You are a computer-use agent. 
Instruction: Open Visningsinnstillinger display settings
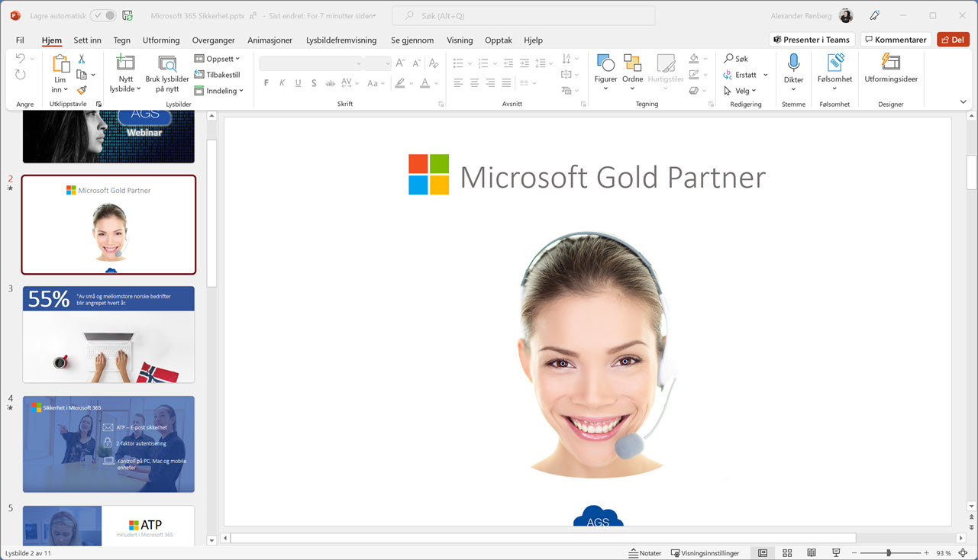click(x=705, y=553)
